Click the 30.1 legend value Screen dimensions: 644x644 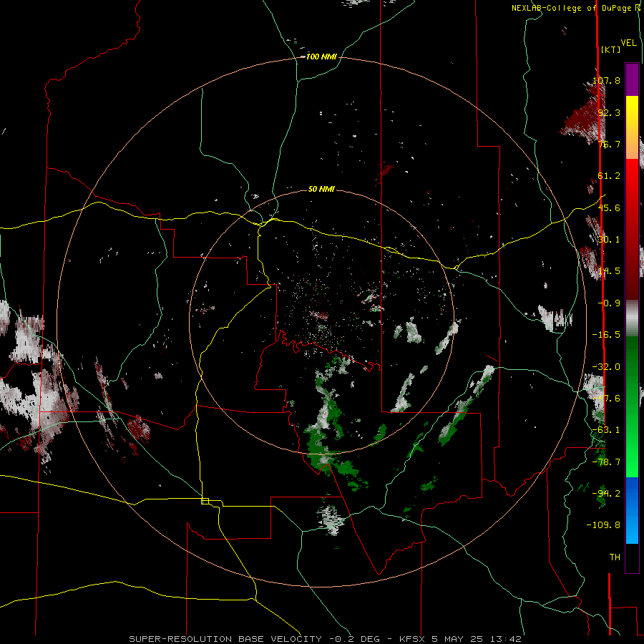pos(609,239)
